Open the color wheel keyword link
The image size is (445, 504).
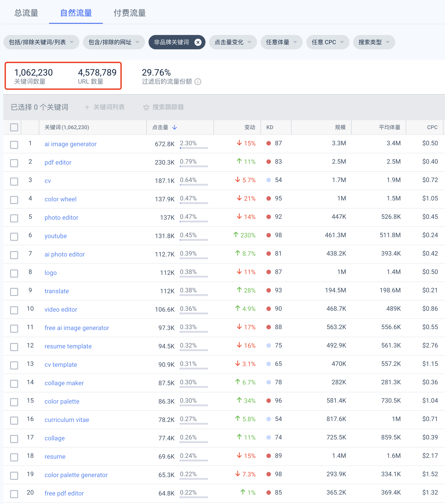coord(60,199)
